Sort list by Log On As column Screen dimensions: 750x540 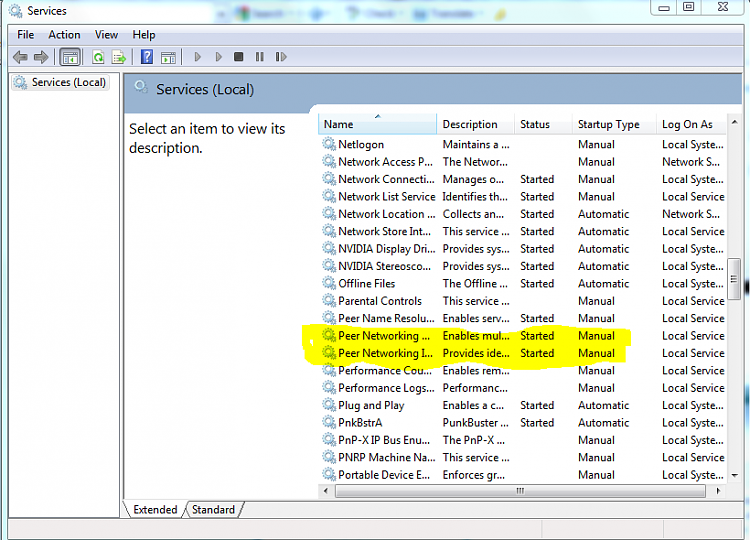(691, 124)
